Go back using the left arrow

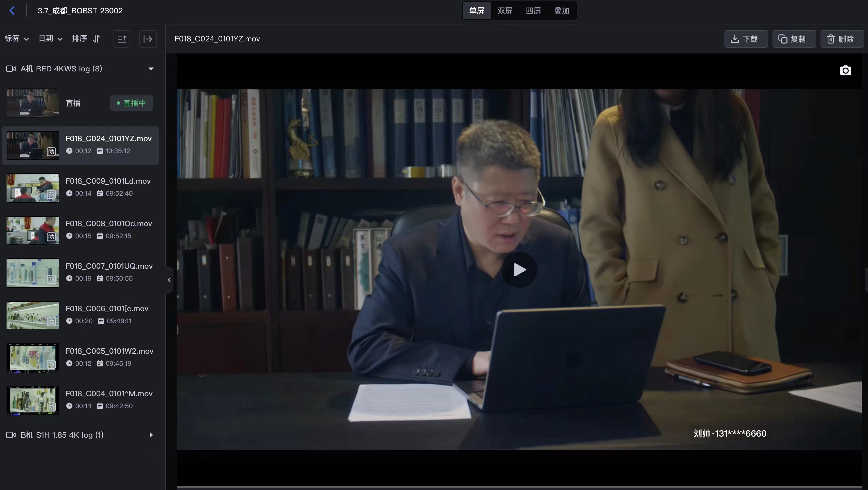[x=12, y=11]
